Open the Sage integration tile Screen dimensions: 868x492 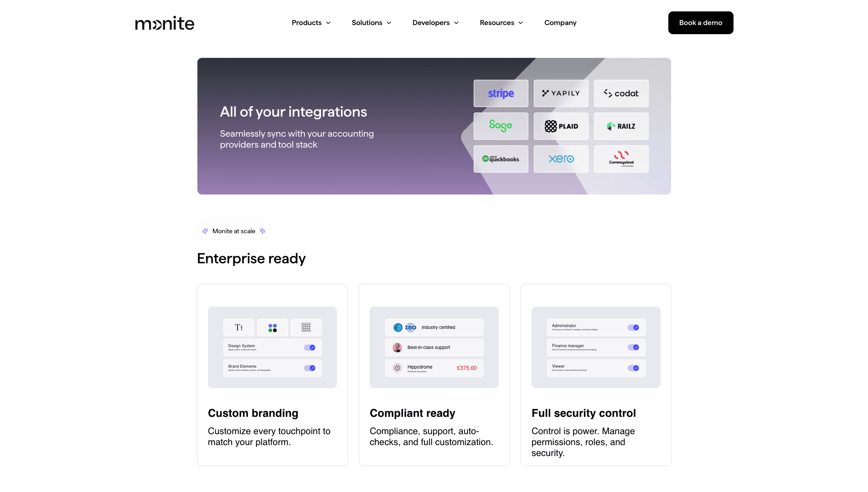click(x=501, y=126)
